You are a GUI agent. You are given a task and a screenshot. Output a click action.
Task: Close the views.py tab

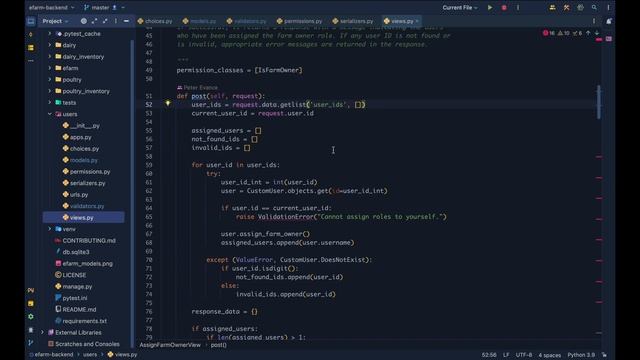tap(417, 21)
